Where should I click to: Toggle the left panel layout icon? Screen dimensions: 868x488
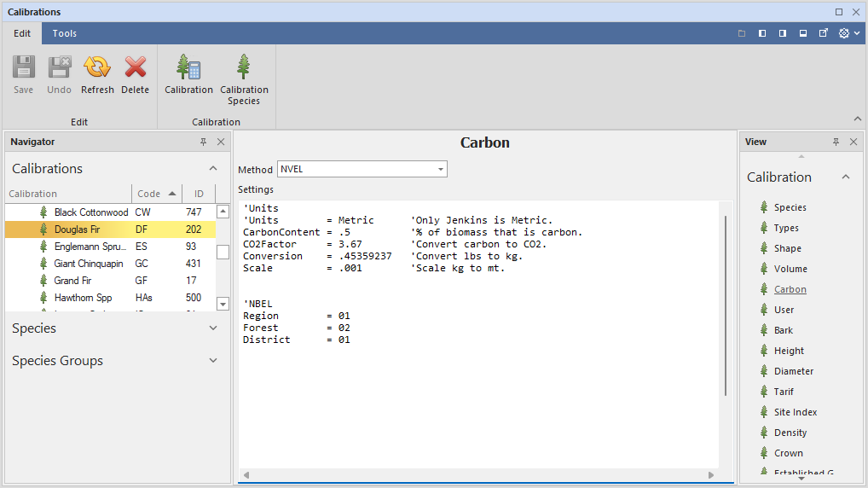(762, 33)
